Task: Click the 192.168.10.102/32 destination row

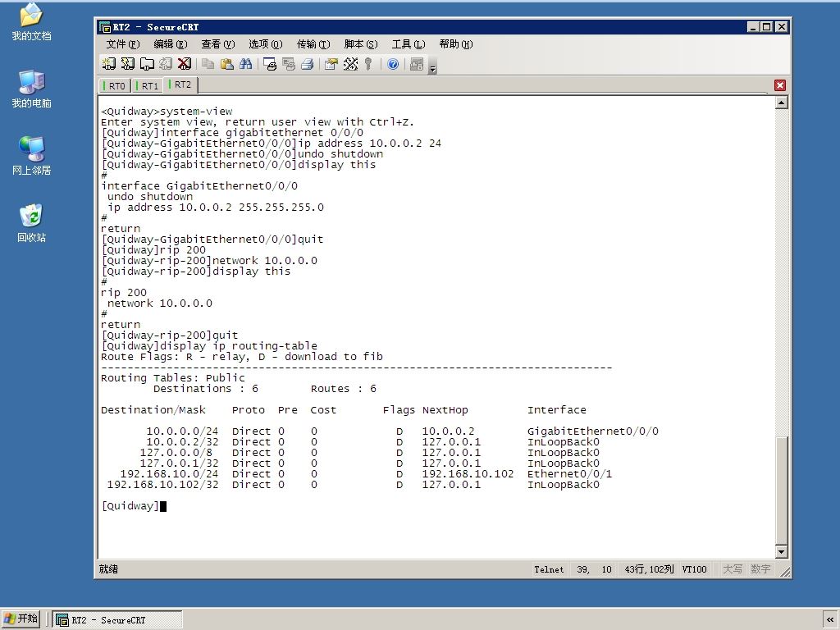Action: pyautogui.click(x=163, y=484)
